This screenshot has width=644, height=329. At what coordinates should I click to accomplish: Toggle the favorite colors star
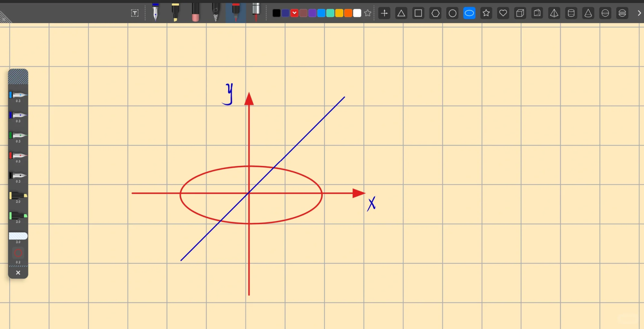click(367, 13)
